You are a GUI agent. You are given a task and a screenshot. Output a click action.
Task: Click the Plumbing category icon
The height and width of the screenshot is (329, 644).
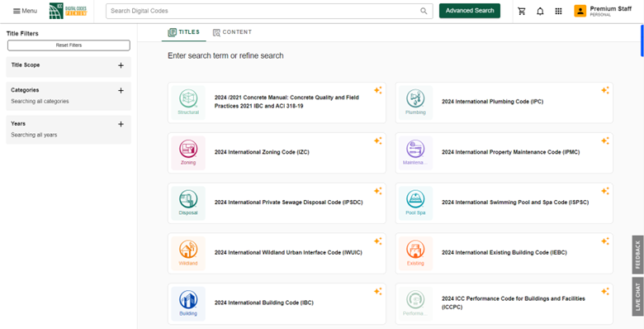pos(415,103)
